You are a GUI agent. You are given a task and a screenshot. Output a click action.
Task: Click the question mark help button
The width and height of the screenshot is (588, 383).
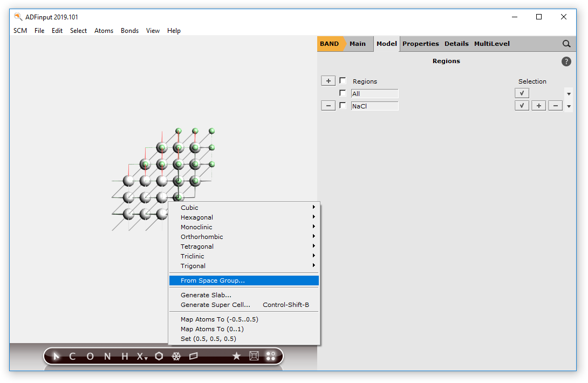[566, 61]
